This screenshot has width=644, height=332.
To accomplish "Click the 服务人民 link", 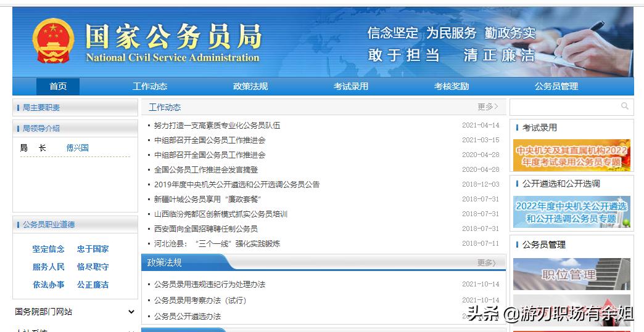I will coord(49,267).
